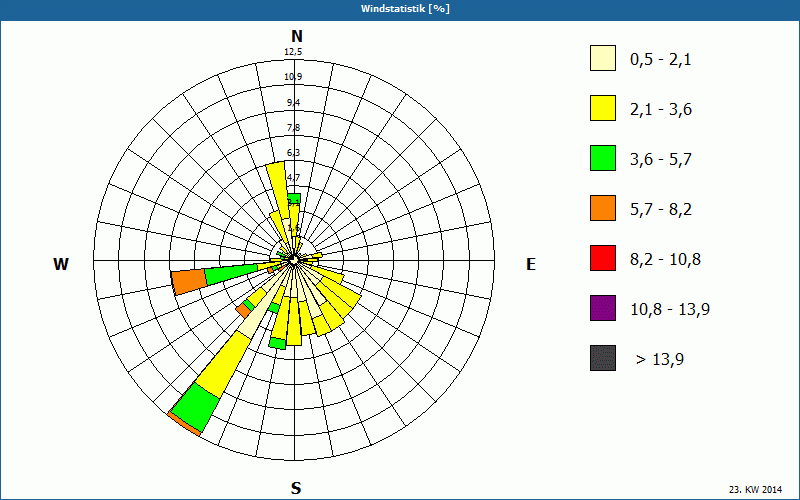Viewport: 800px width, 500px height.
Task: Click the legend label "> 13,9"
Action: 660,360
